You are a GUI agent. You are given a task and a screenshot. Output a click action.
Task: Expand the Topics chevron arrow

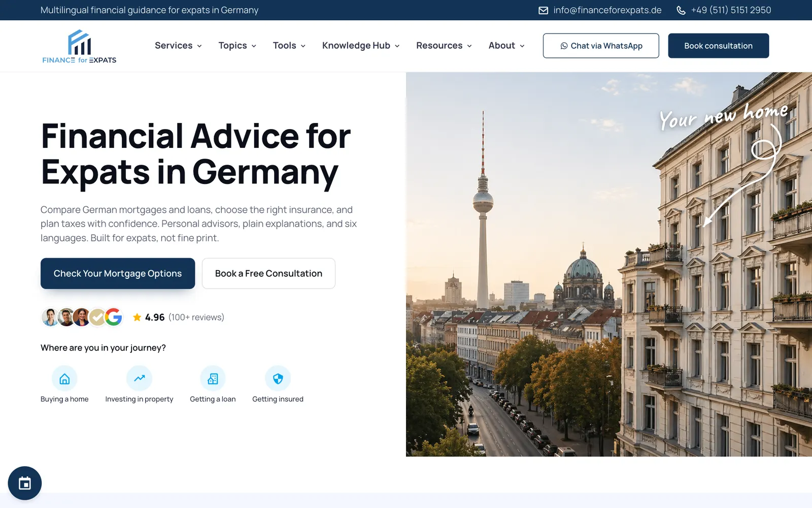click(254, 46)
